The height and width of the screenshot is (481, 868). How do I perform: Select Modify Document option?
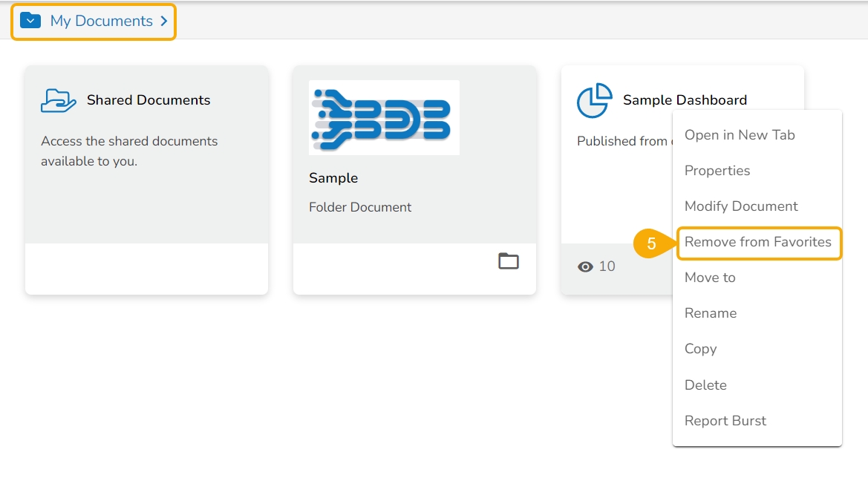(x=741, y=206)
